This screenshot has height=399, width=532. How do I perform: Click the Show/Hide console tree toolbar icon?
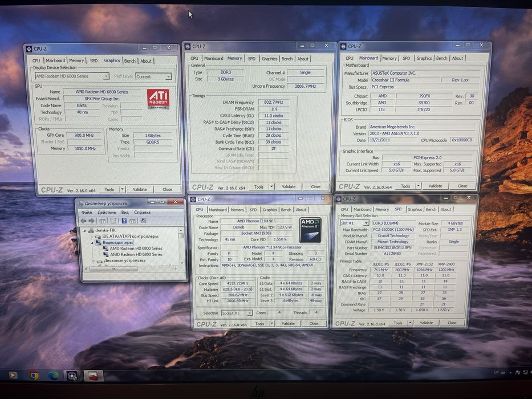point(102,221)
